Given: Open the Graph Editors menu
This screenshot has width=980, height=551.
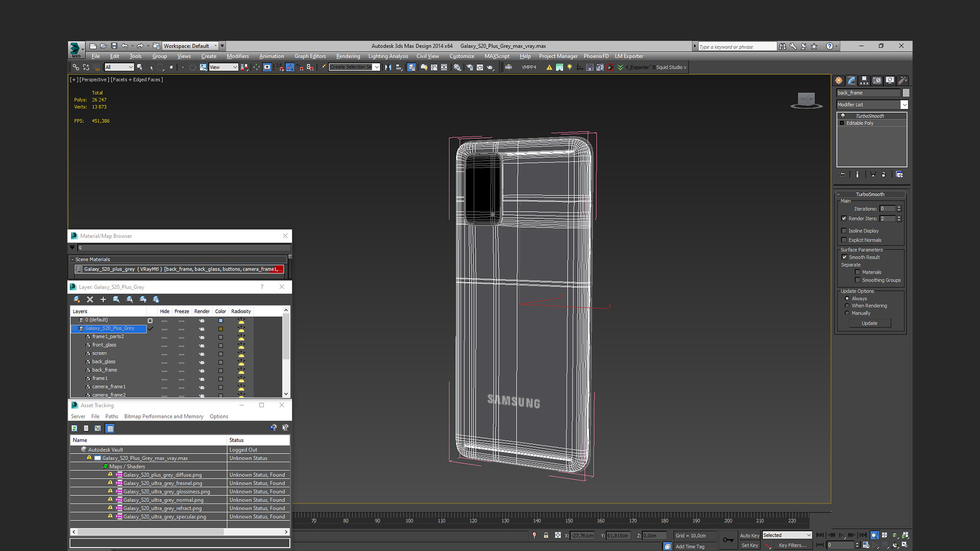Looking at the screenshot, I should point(310,56).
